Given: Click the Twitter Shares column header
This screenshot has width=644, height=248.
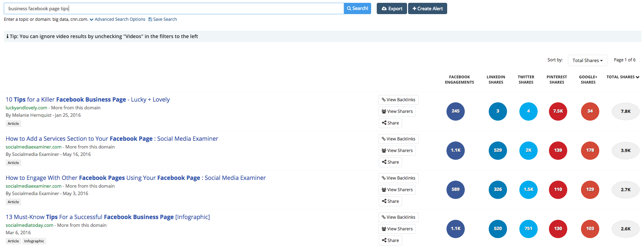Looking at the screenshot, I should coord(526,79).
